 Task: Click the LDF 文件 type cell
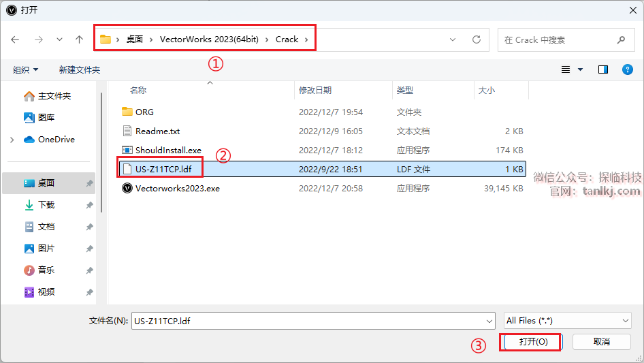click(413, 169)
